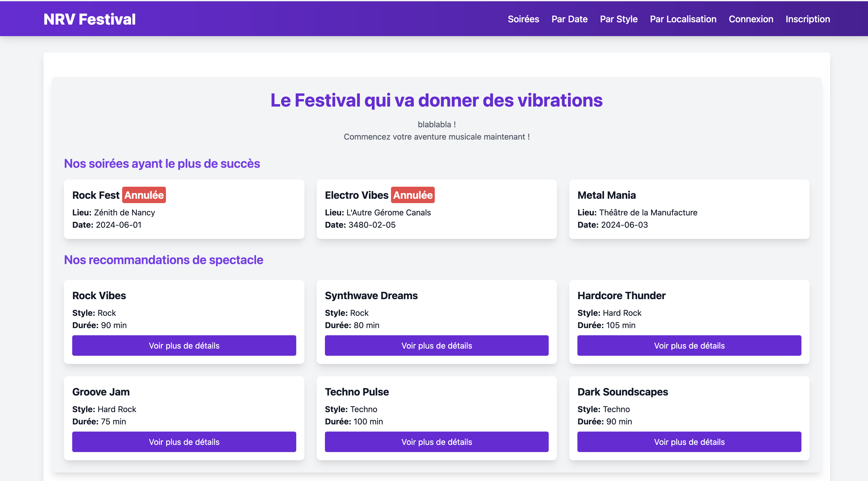Screen dimensions: 868x481
Task: View details for Groove Jam show
Action: click(x=184, y=442)
